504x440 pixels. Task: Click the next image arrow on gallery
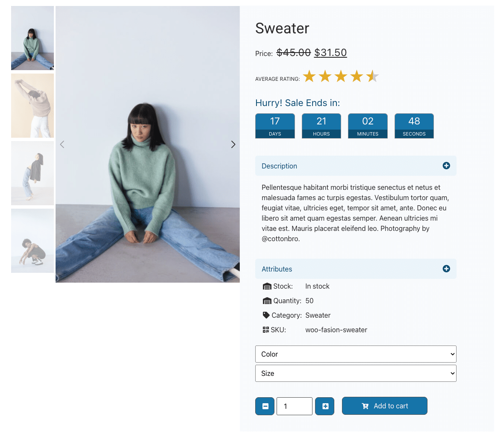click(x=233, y=145)
